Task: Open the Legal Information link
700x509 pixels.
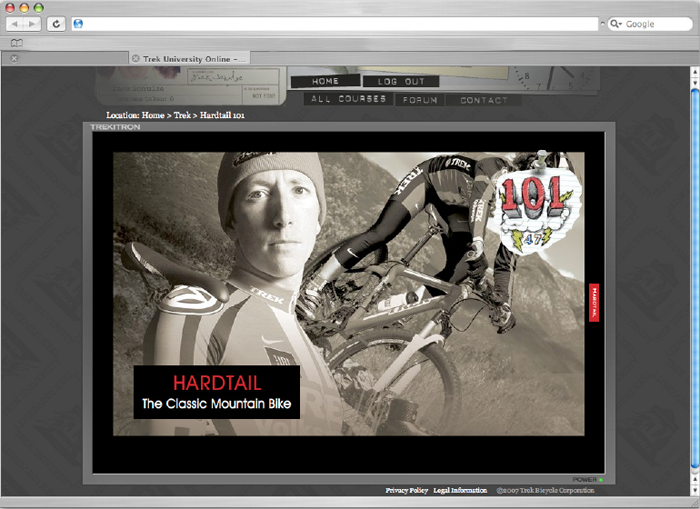Action: (460, 491)
